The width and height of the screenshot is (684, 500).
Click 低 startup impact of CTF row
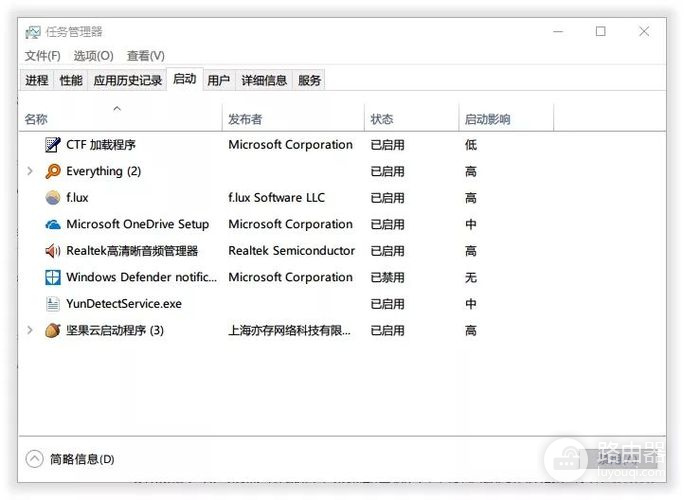[471, 144]
